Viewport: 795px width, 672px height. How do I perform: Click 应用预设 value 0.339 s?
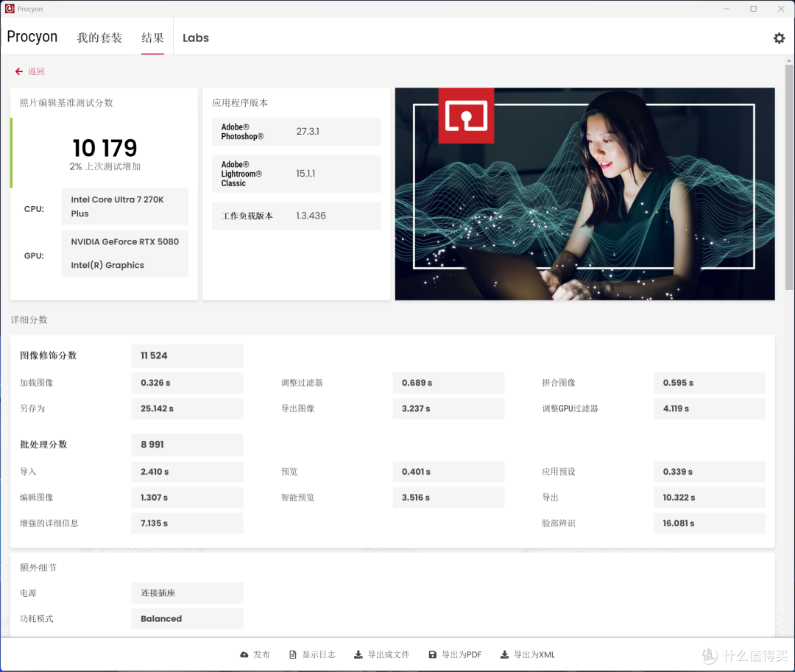pyautogui.click(x=710, y=472)
